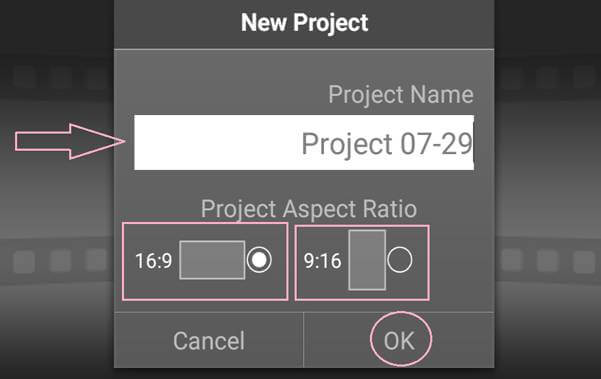Click the New Project dialog title
Screen dimensions: 601x379
(x=304, y=23)
